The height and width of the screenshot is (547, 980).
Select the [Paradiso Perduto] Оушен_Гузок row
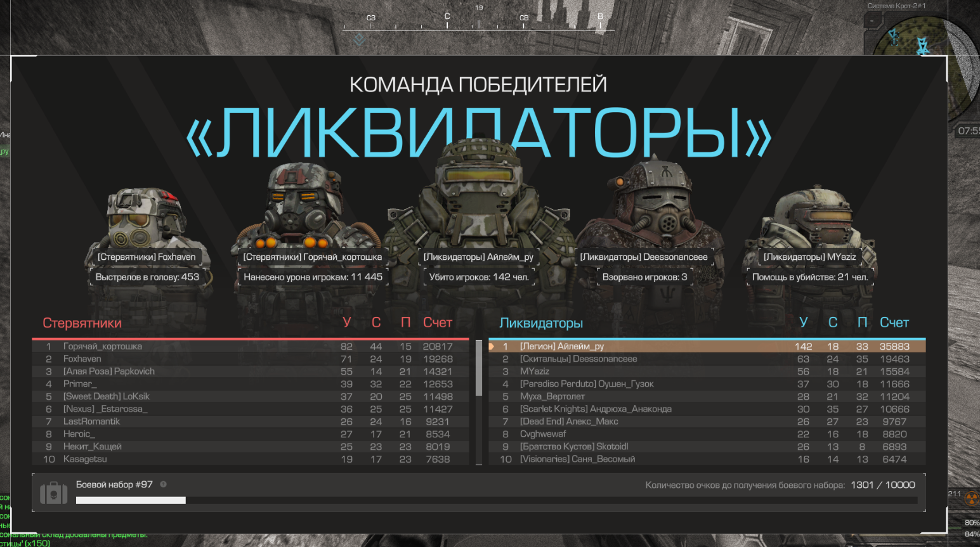[707, 384]
